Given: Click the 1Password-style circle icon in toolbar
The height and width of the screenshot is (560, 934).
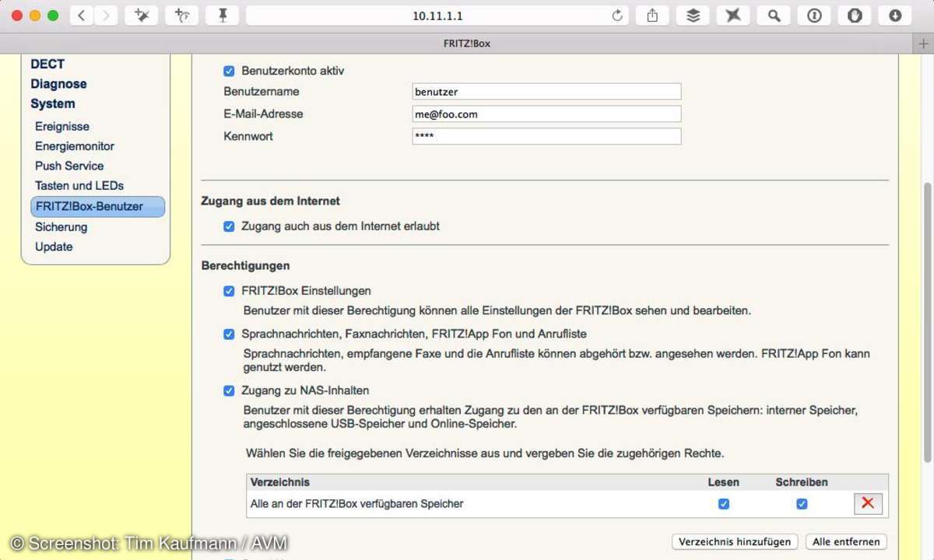Looking at the screenshot, I should tap(814, 16).
